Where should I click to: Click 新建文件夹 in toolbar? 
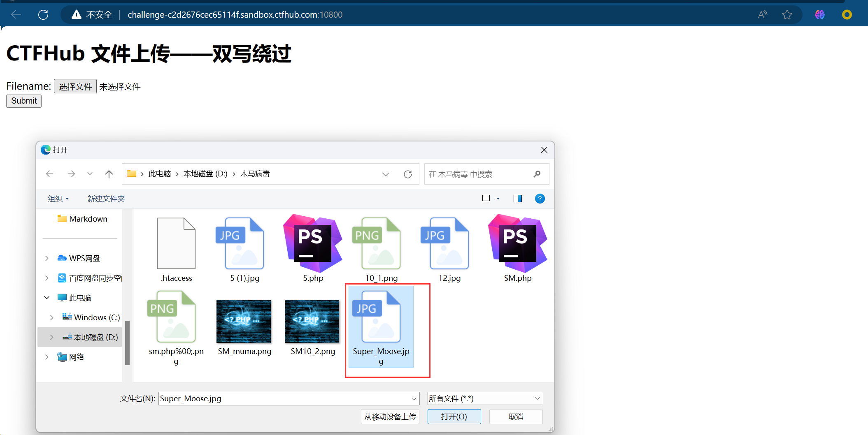click(106, 199)
